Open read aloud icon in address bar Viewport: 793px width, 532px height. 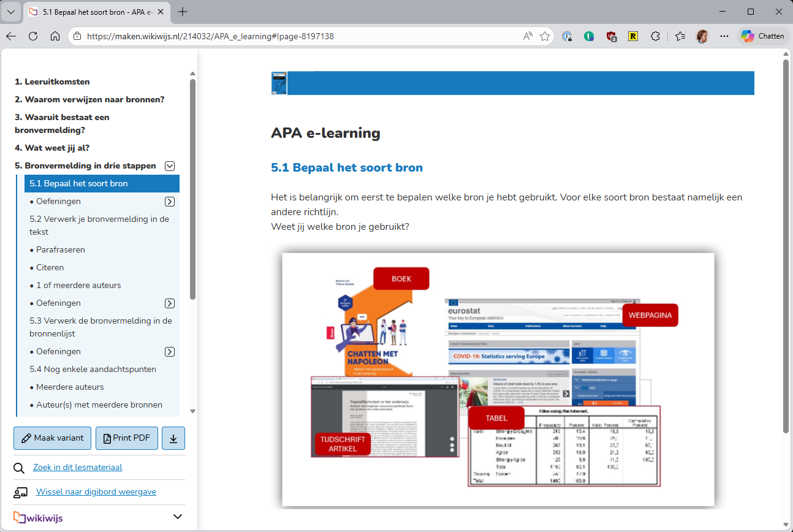(527, 36)
